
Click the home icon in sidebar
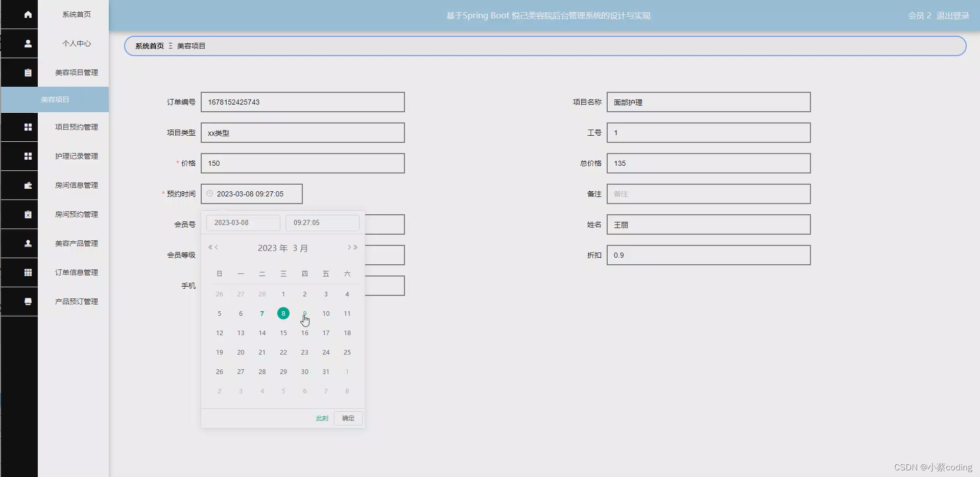click(x=28, y=14)
